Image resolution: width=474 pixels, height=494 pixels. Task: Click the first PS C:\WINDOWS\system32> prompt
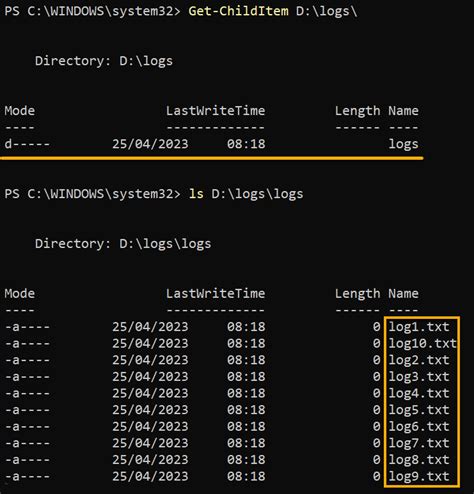click(x=92, y=11)
